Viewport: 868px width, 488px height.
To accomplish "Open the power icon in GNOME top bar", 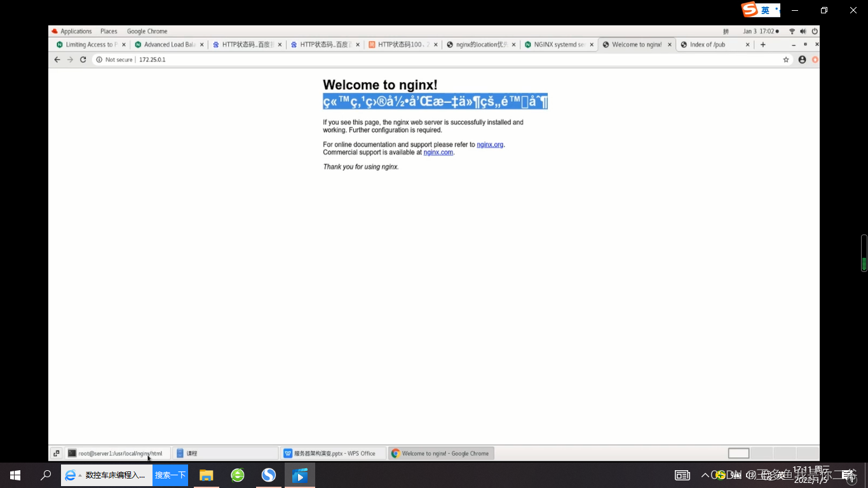I will (815, 31).
